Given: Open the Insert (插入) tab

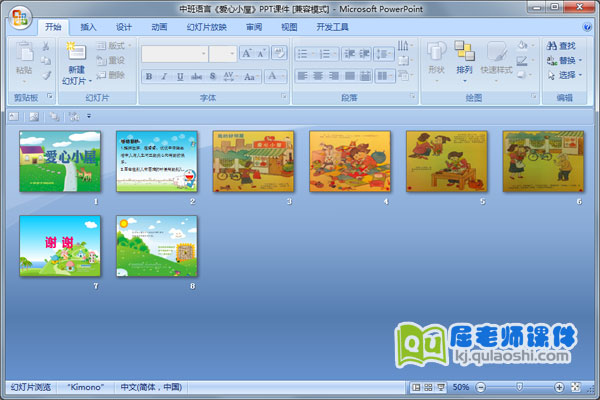Looking at the screenshot, I should click(x=89, y=27).
